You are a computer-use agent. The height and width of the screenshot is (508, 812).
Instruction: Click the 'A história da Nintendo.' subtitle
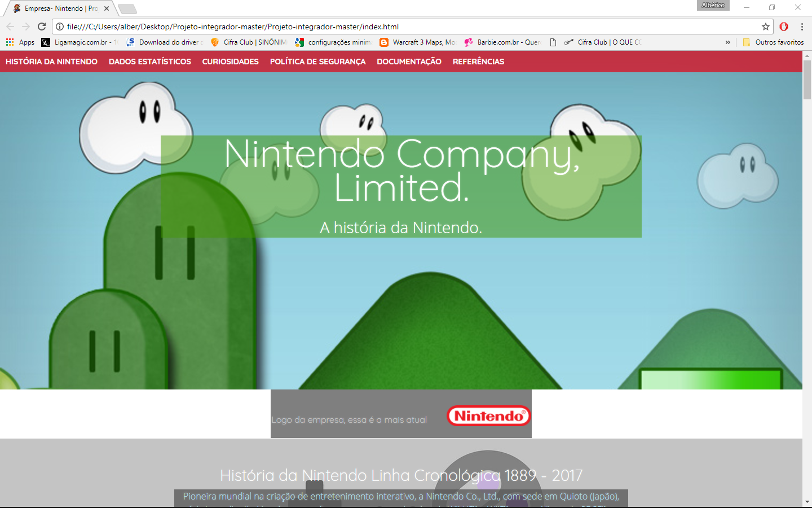[x=401, y=227]
